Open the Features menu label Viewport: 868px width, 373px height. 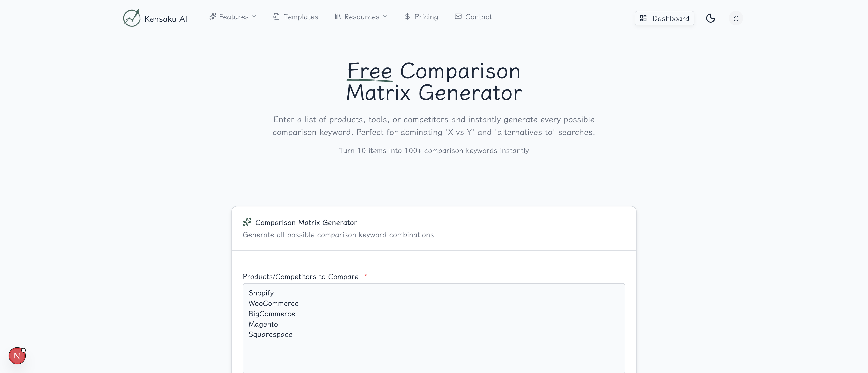tap(234, 17)
